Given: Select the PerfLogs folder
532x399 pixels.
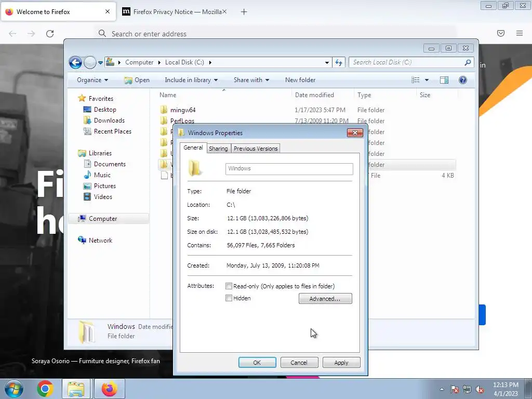Looking at the screenshot, I should coord(182,121).
